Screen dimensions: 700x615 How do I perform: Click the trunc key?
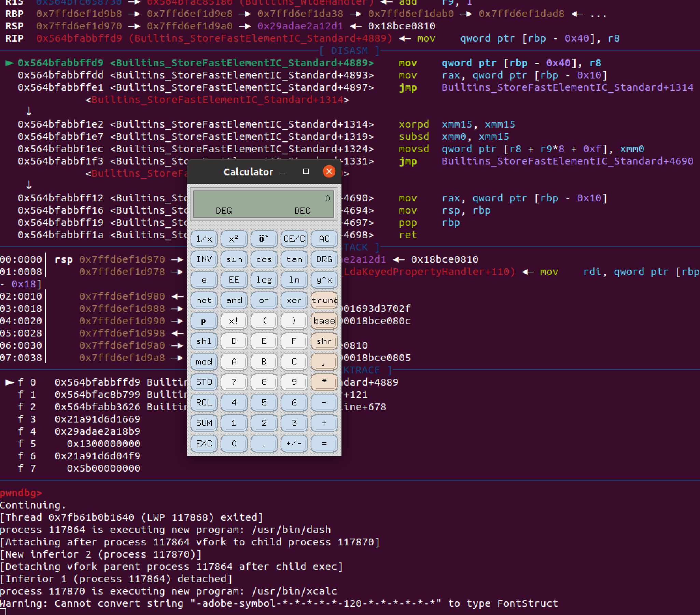(x=324, y=300)
